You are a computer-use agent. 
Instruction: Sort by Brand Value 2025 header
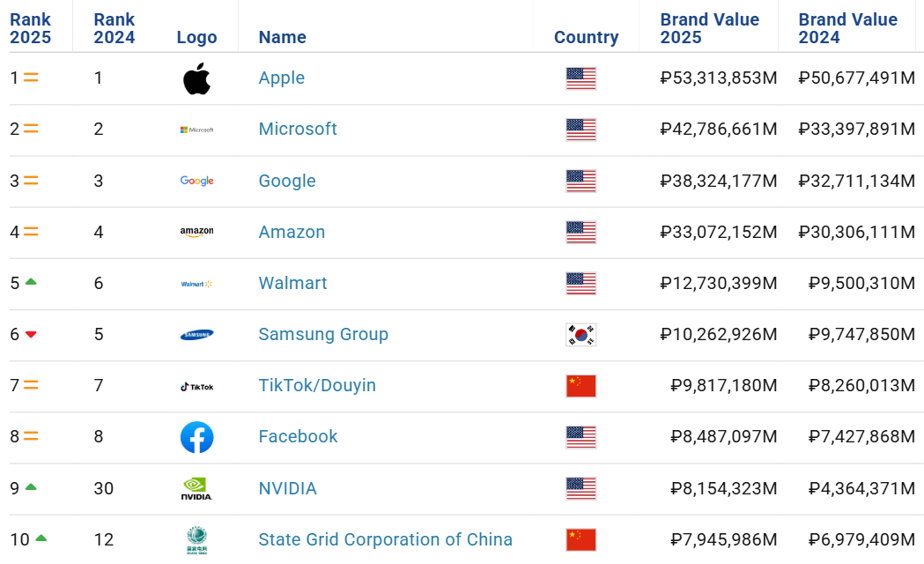coord(709,28)
